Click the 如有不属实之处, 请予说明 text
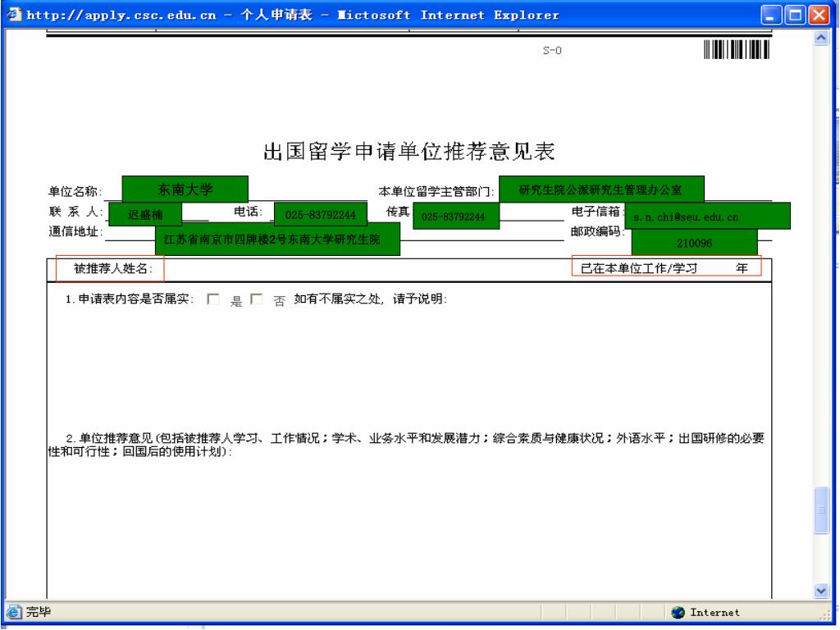The image size is (840, 630). [x=370, y=299]
